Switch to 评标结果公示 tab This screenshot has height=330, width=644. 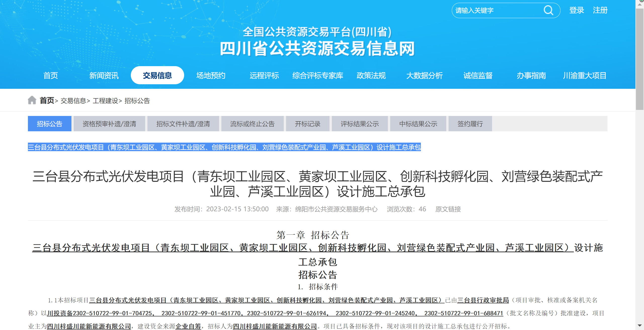coord(360,124)
